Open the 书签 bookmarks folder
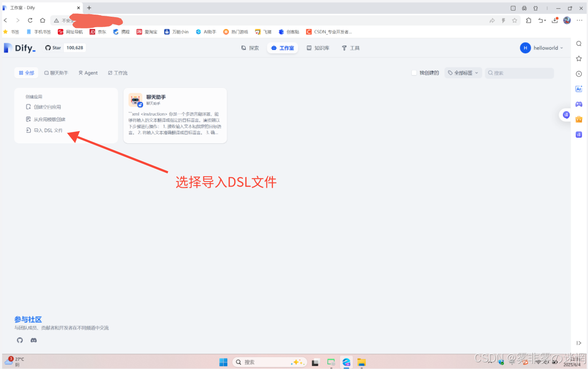 [x=11, y=32]
